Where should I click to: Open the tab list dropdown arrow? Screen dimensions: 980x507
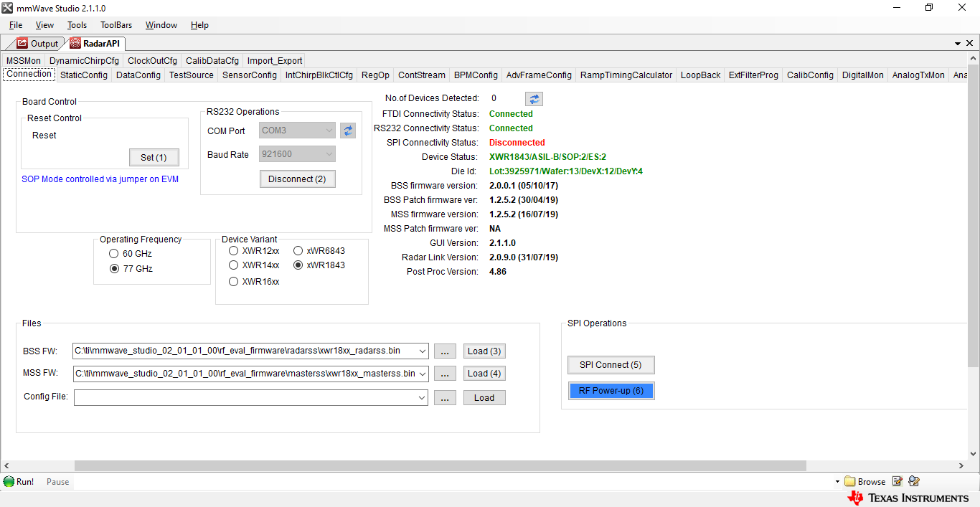coord(958,44)
